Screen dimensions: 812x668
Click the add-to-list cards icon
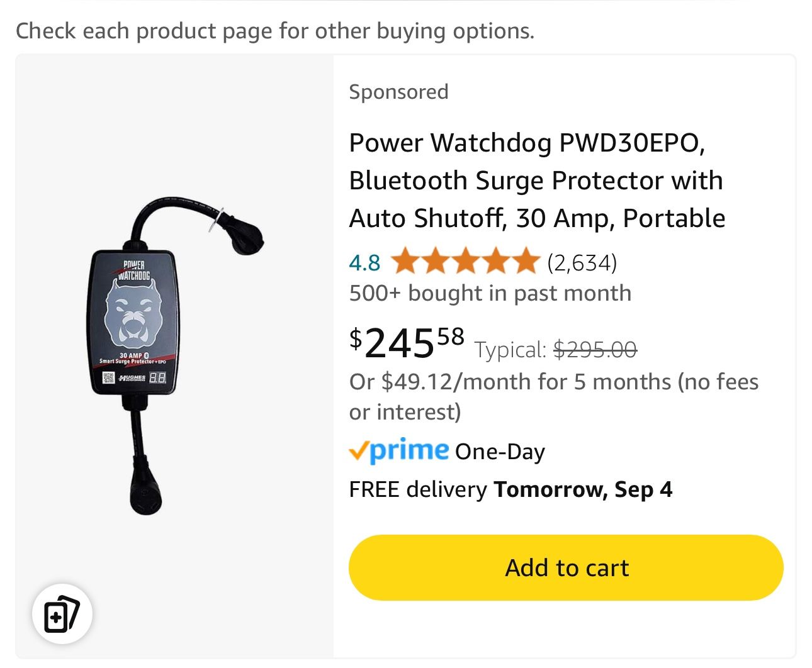tap(62, 614)
